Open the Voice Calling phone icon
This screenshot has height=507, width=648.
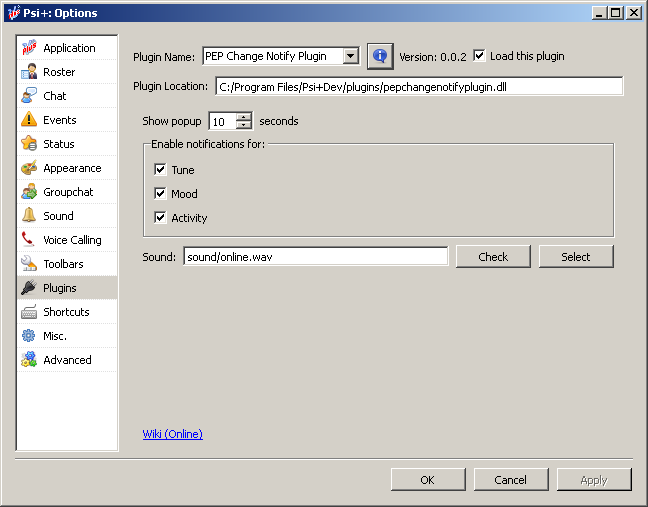[29, 240]
